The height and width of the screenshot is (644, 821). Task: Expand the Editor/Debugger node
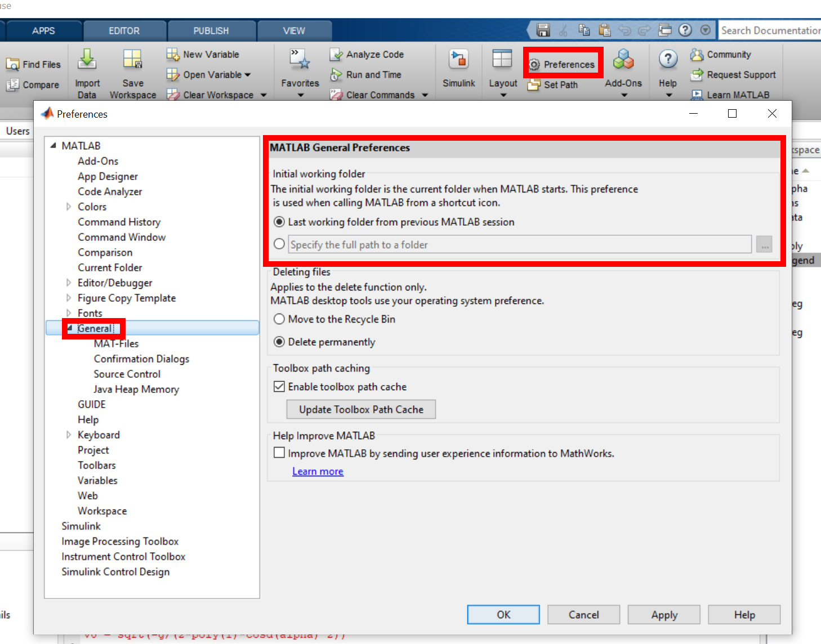tap(69, 283)
